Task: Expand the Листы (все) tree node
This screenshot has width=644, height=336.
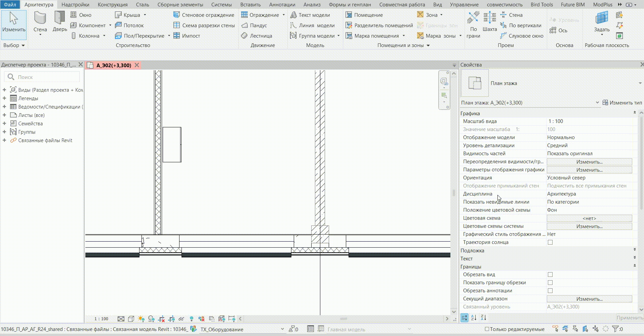Action: [x=4, y=115]
